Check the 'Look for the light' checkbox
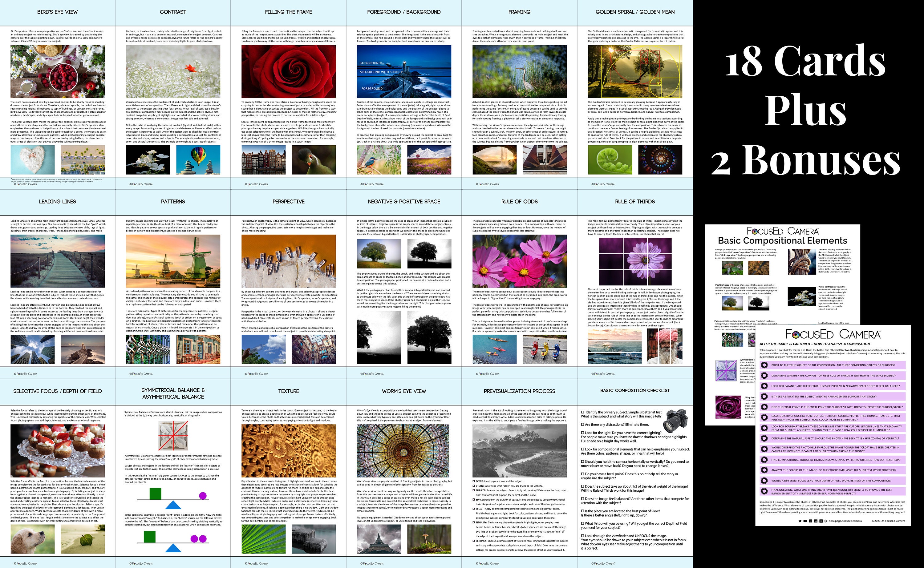This screenshot has height=568, width=924. [583, 433]
